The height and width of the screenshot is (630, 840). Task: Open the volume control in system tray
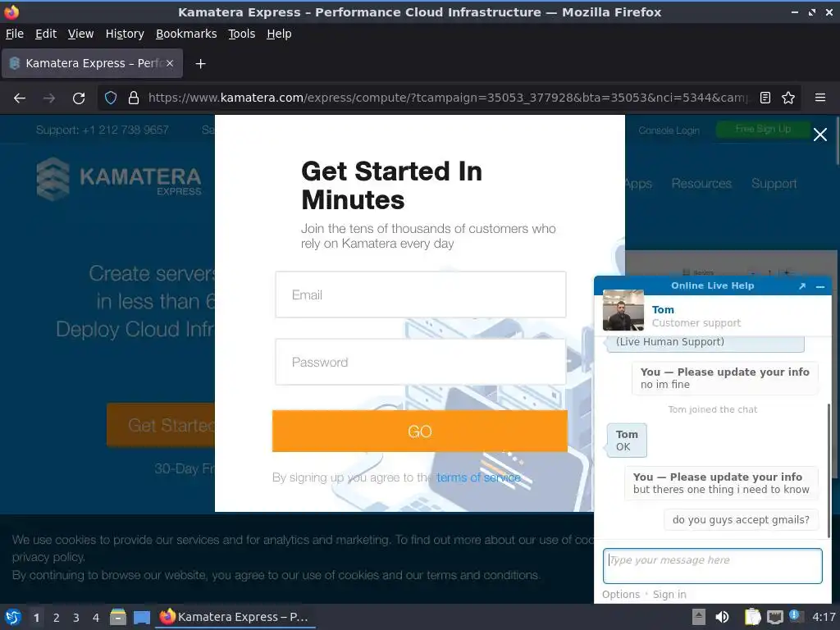(722, 617)
